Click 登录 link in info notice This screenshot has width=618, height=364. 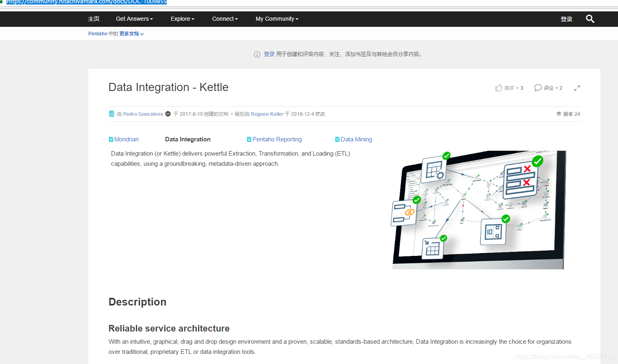[269, 54]
